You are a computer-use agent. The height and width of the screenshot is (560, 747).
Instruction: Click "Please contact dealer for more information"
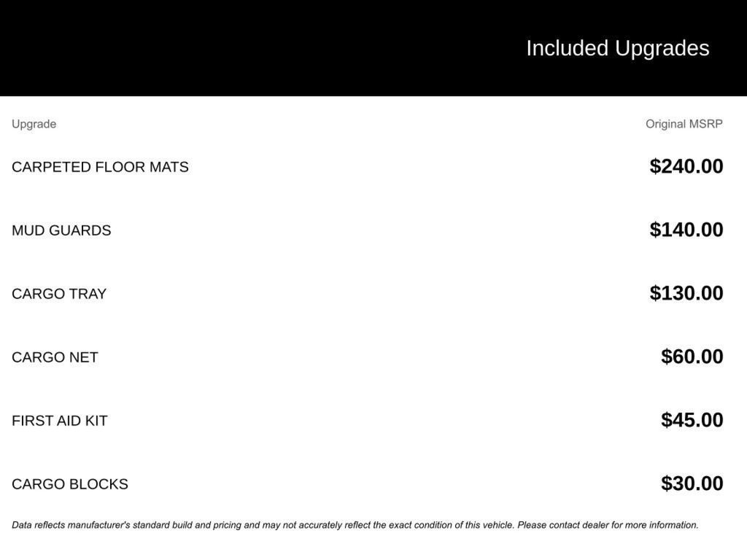[608, 525]
